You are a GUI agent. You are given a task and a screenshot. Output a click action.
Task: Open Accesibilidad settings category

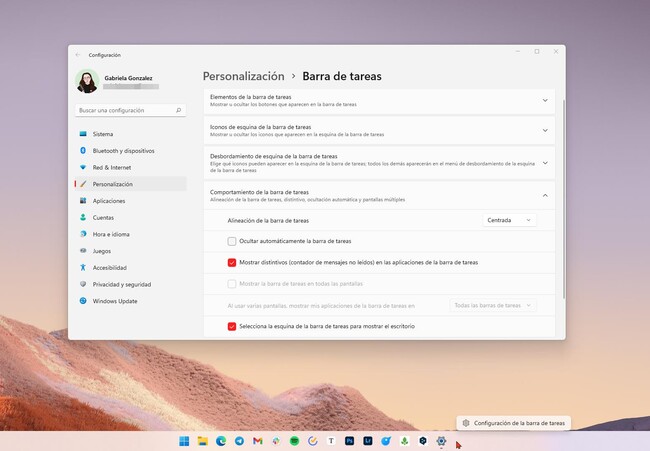pyautogui.click(x=131, y=268)
